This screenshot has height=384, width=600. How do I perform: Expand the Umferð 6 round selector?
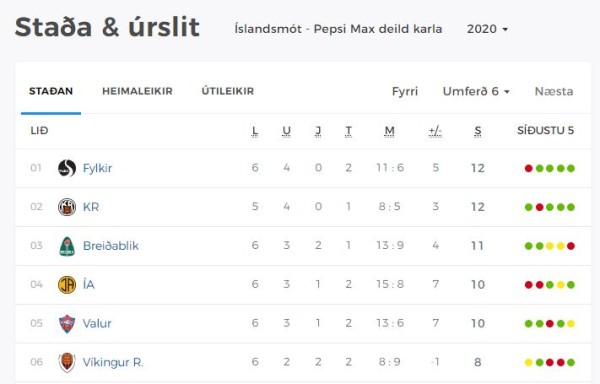(476, 91)
